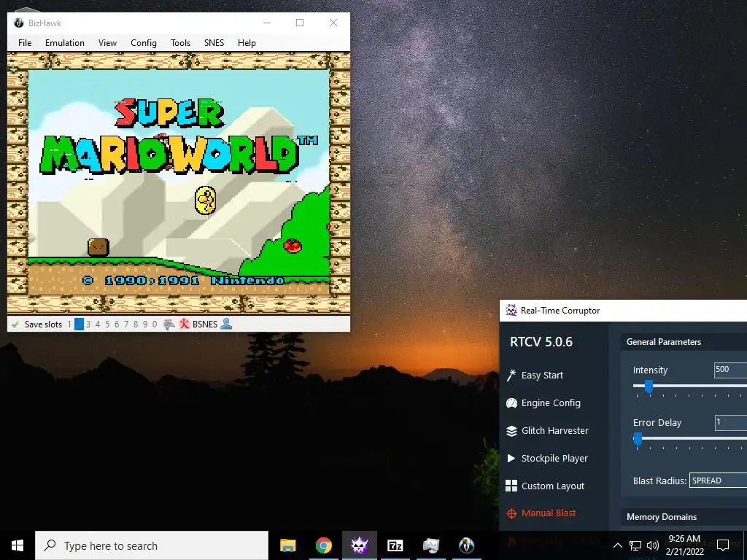Open the Stockpile Player

pos(547,458)
